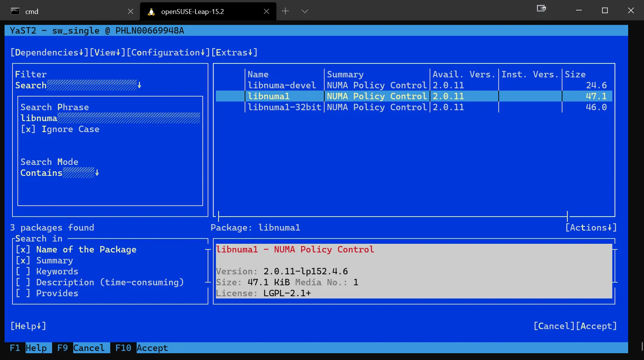
Task: Click the window focus mode icon
Action: 541,9
